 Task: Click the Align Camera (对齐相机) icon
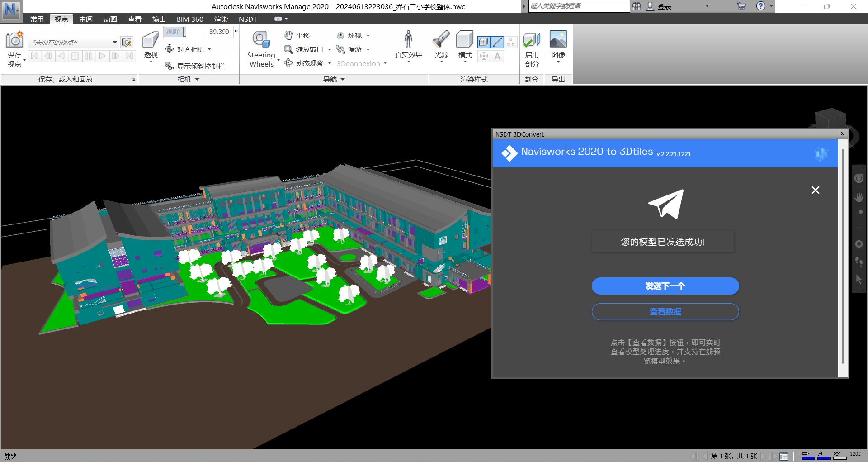pos(170,49)
